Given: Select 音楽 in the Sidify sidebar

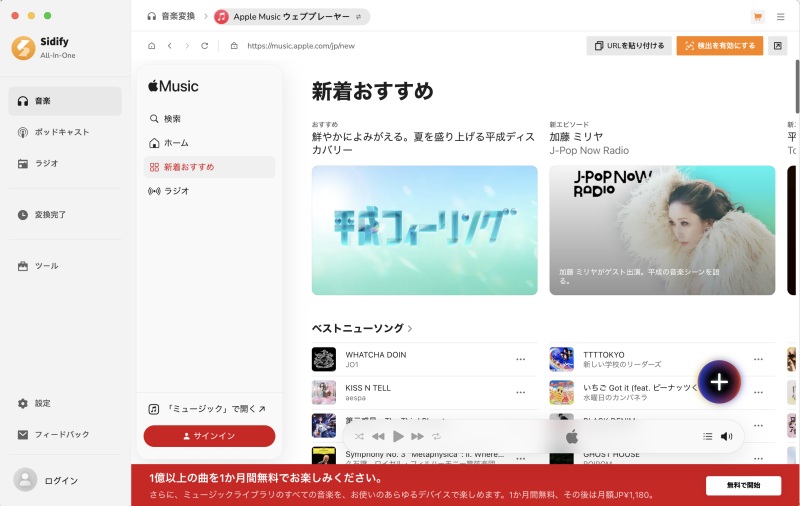Looking at the screenshot, I should pos(65,101).
